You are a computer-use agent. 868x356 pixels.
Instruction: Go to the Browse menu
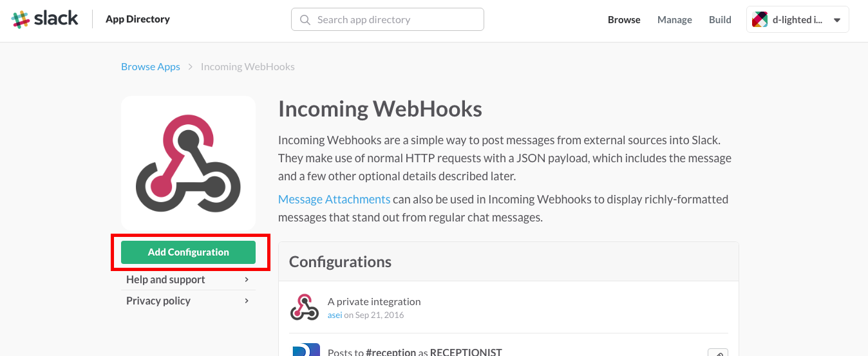click(x=624, y=20)
